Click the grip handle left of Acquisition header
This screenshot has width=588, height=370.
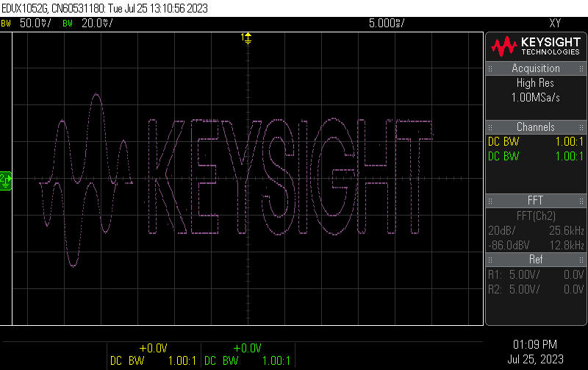(489, 68)
